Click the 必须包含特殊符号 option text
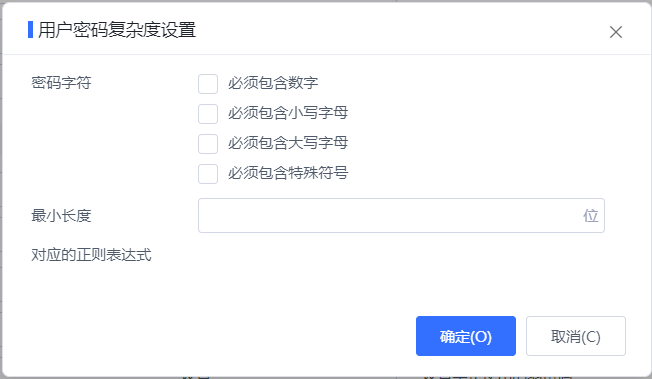 coord(288,173)
